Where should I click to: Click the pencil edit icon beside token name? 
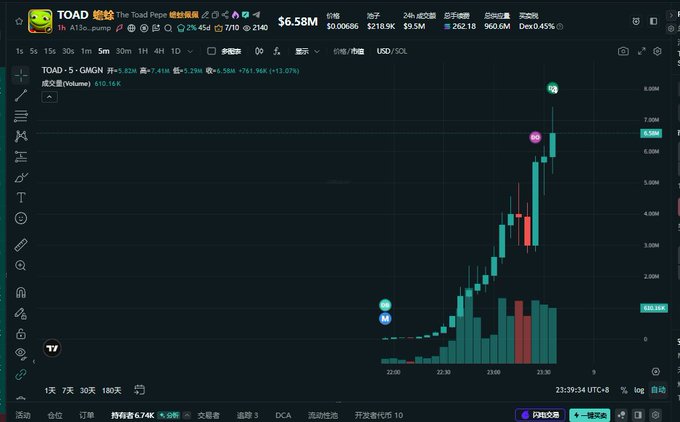205,15
